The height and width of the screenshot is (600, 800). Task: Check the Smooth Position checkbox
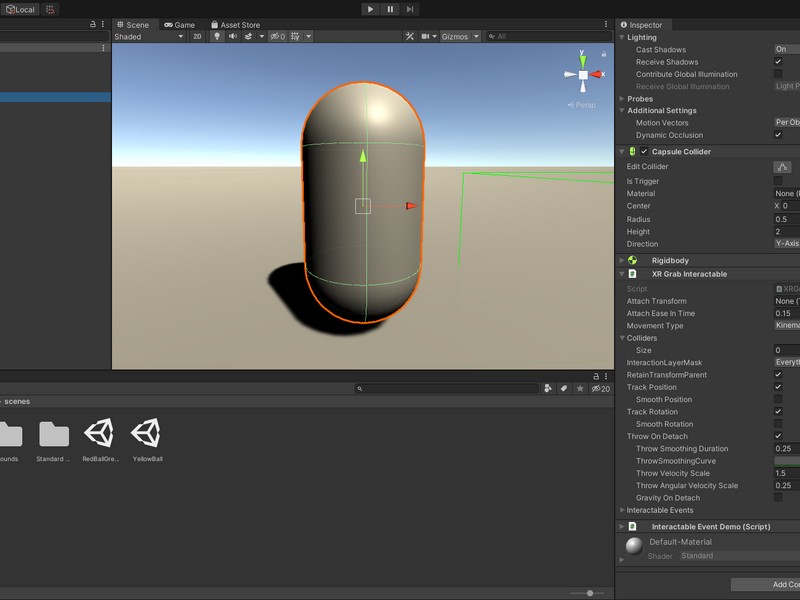(778, 400)
